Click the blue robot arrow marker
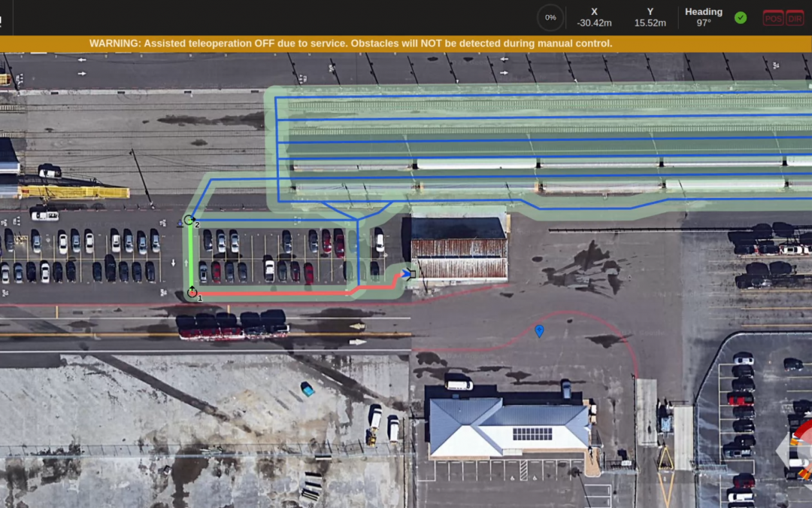The image size is (812, 508). [406, 275]
